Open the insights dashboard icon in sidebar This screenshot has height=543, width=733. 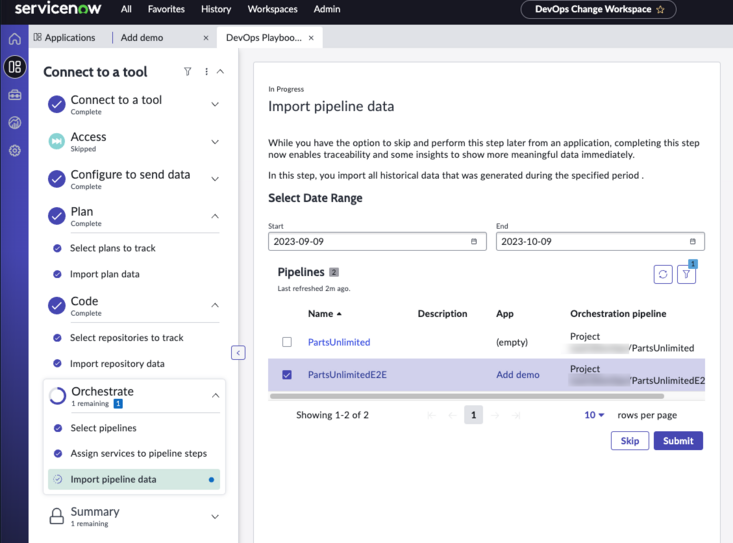[x=14, y=123]
